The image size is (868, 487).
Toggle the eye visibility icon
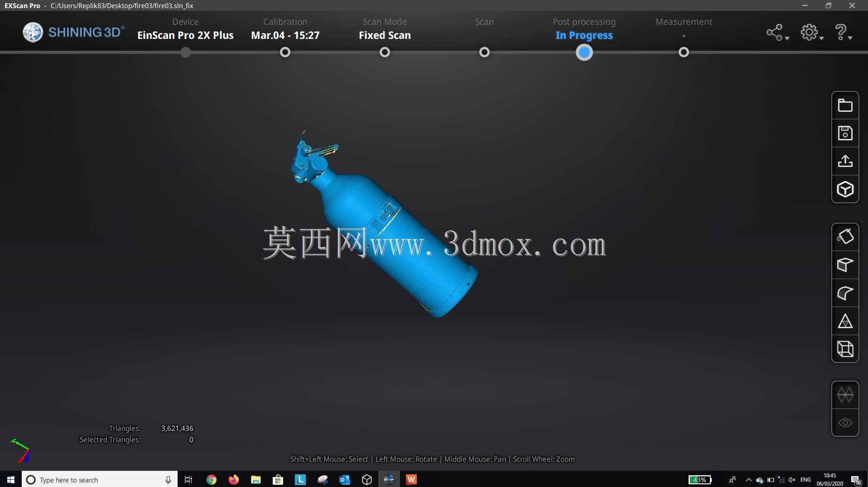click(845, 423)
